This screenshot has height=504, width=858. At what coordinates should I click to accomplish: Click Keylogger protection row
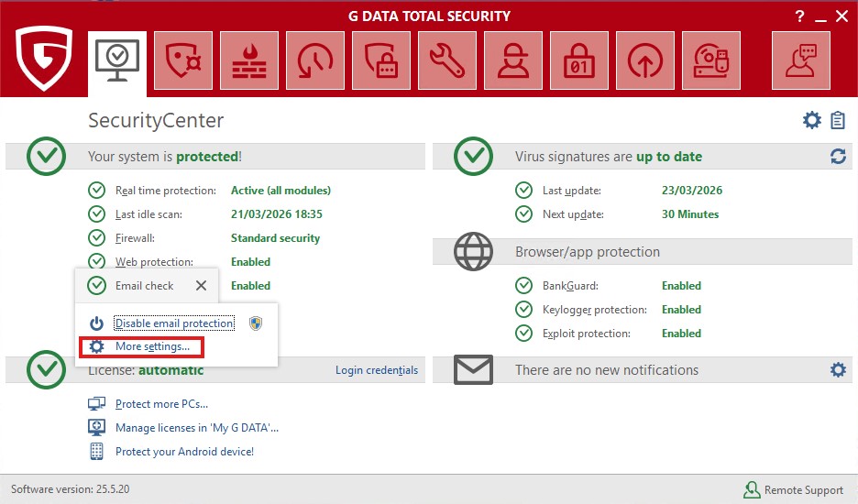(x=608, y=309)
